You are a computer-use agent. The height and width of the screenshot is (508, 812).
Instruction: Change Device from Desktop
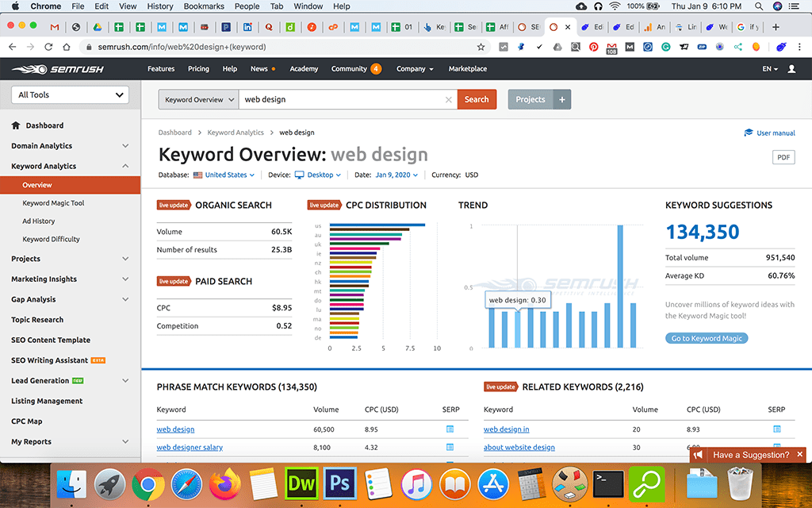pos(318,175)
